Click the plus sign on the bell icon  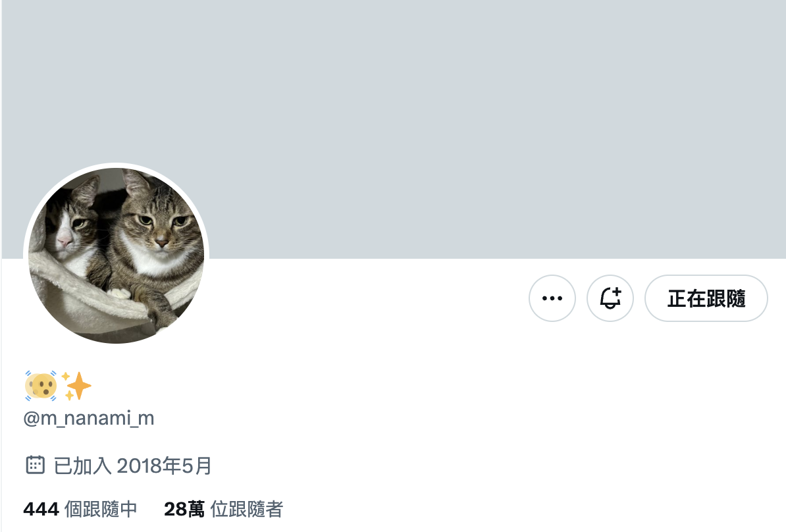[x=617, y=291]
